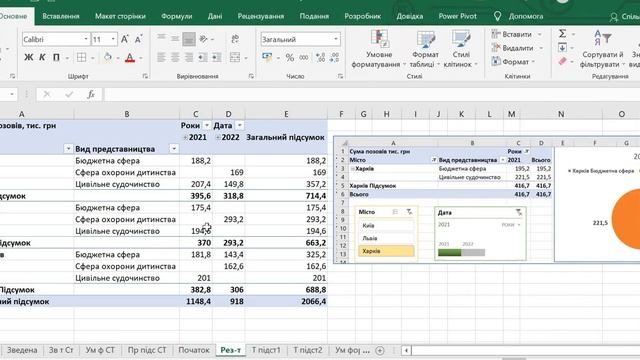Image resolution: width=640 pixels, height=360 pixels.
Task: Center text horizontally
Action: (x=175, y=57)
